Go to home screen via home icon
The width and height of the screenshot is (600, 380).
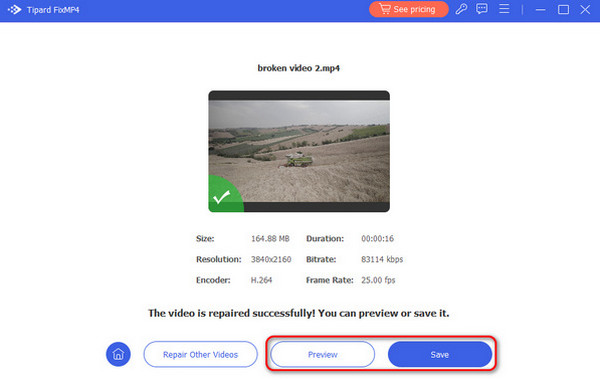[118, 354]
